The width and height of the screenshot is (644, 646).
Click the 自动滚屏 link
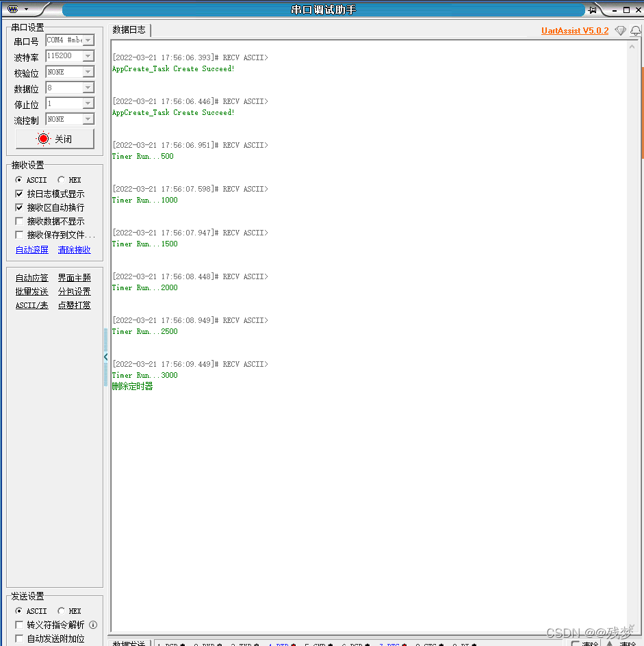32,250
